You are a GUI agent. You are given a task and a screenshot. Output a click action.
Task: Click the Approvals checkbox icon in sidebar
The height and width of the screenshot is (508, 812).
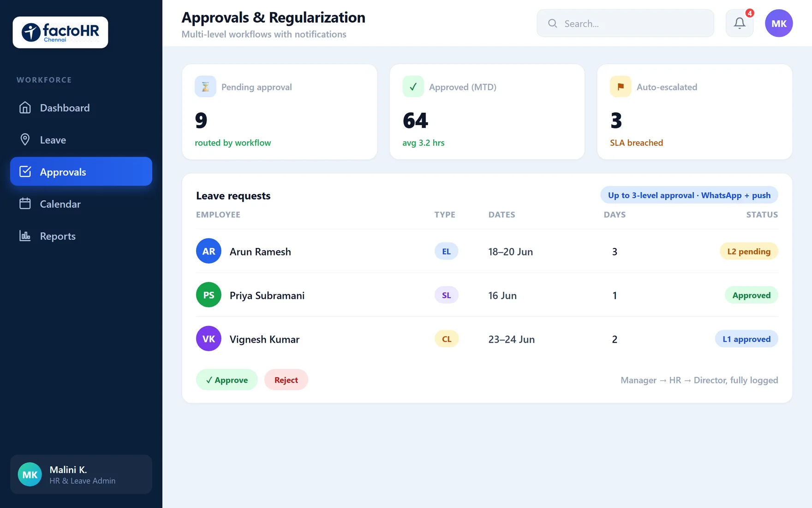pos(25,172)
